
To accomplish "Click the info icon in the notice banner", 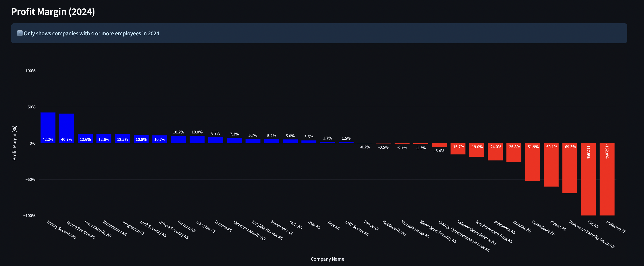I will [x=20, y=33].
